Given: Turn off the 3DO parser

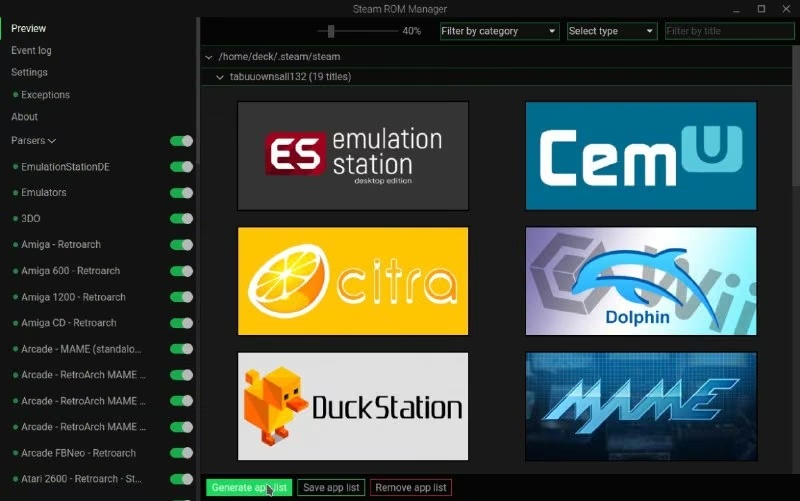Looking at the screenshot, I should [181, 219].
